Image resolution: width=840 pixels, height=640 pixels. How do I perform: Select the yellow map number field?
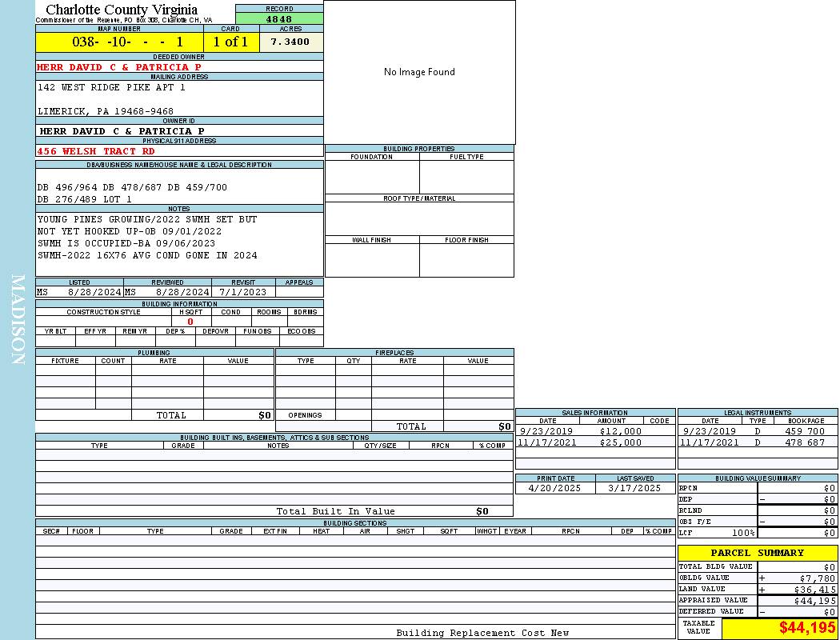click(119, 42)
